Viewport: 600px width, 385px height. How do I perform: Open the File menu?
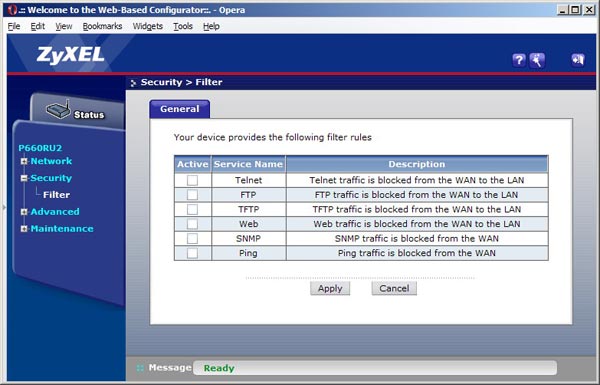pyautogui.click(x=14, y=26)
